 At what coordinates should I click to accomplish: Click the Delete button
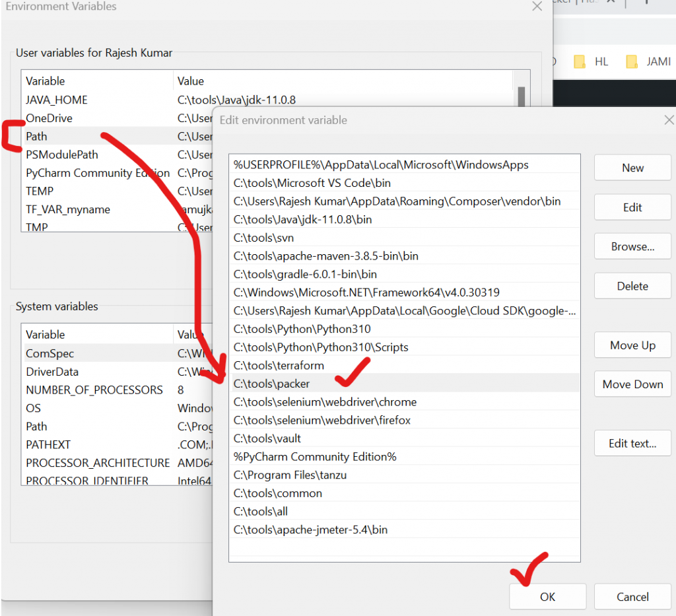pos(632,286)
